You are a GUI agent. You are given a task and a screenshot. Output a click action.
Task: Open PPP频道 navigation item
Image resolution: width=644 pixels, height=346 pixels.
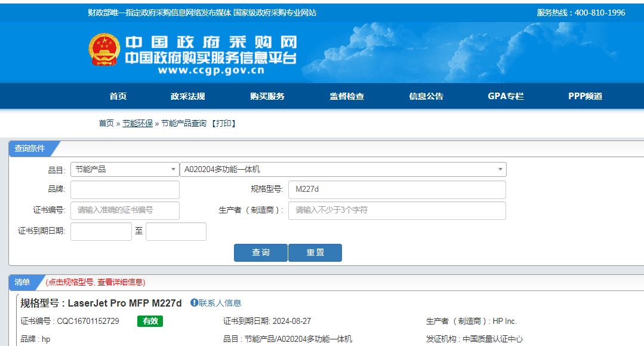pyautogui.click(x=586, y=96)
